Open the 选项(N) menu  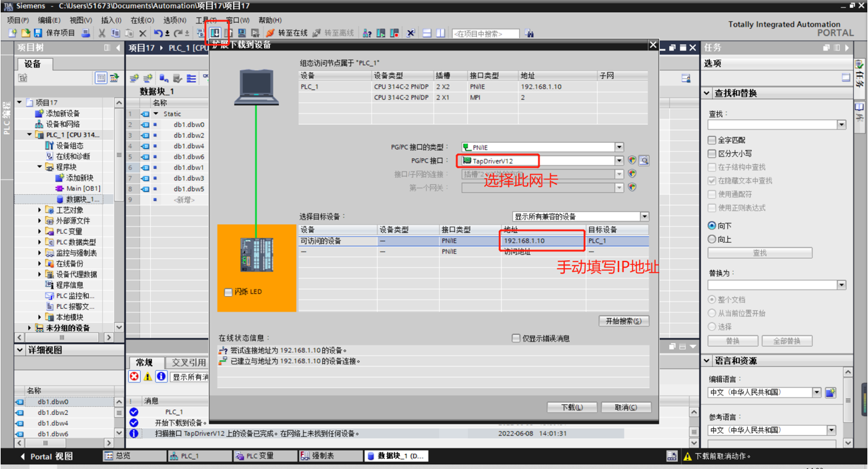tap(175, 20)
